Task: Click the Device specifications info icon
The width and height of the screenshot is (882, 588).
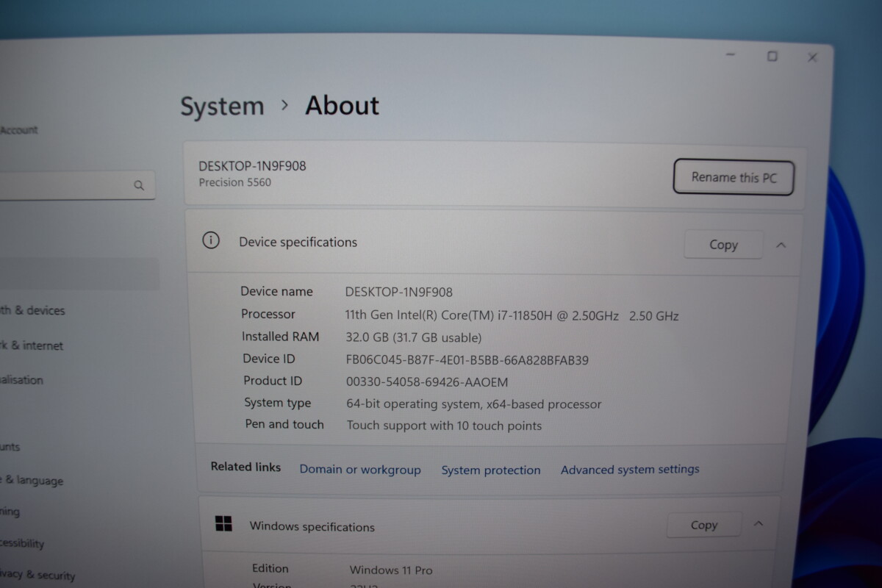Action: (211, 240)
